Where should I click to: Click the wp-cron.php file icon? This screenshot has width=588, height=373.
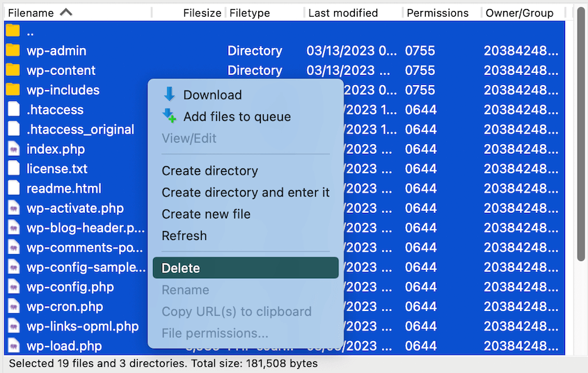(14, 306)
